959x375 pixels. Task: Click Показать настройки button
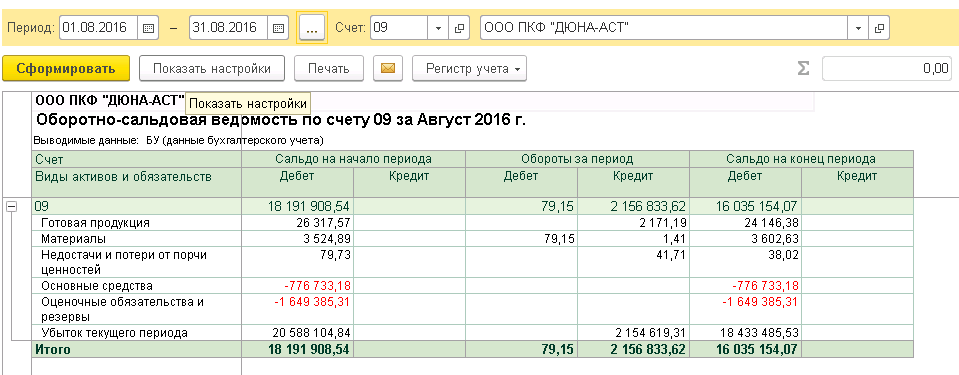(x=212, y=69)
